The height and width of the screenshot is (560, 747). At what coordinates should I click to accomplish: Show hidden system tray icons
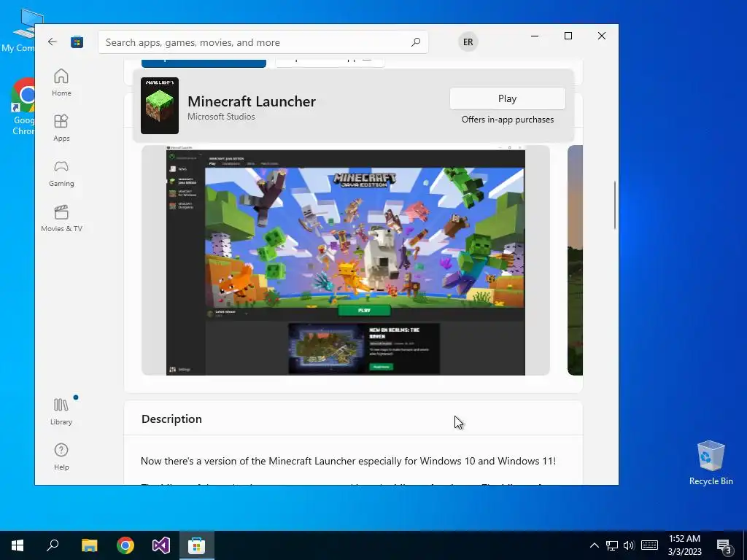pyautogui.click(x=594, y=545)
